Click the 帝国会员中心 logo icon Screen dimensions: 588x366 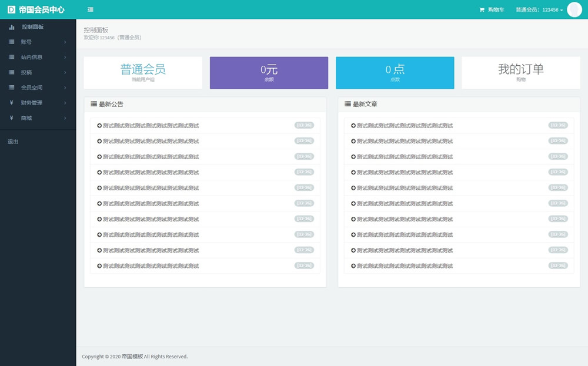[x=11, y=10]
